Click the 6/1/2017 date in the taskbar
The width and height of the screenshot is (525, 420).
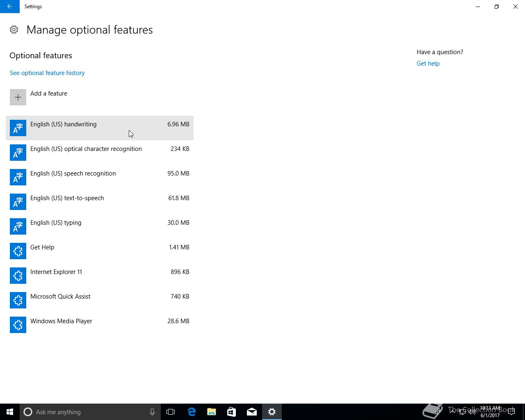point(490,415)
